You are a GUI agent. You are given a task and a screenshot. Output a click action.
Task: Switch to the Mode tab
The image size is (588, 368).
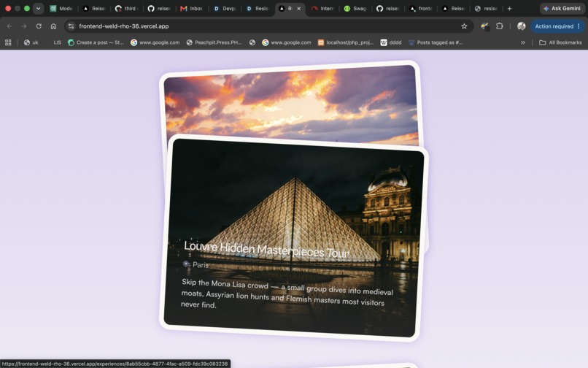[61, 8]
